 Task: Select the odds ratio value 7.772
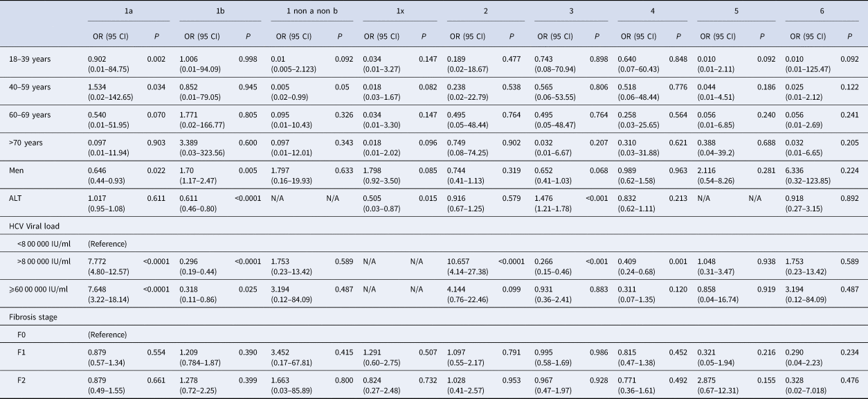click(98, 260)
